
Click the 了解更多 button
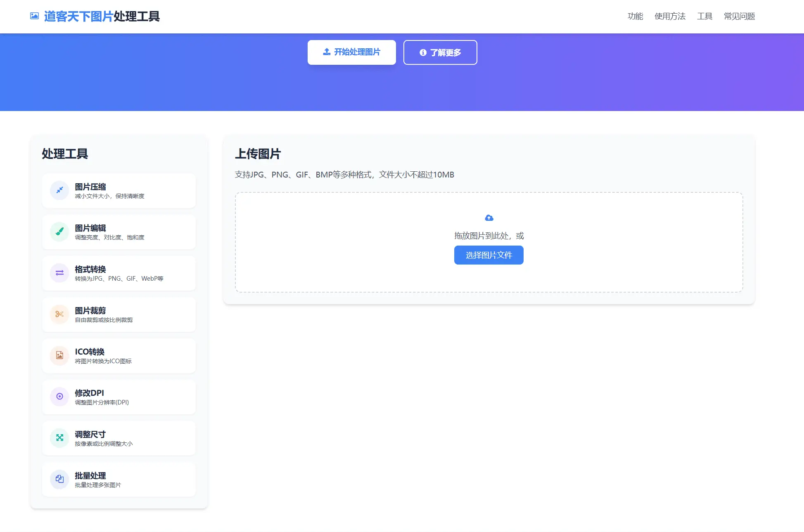coord(440,52)
